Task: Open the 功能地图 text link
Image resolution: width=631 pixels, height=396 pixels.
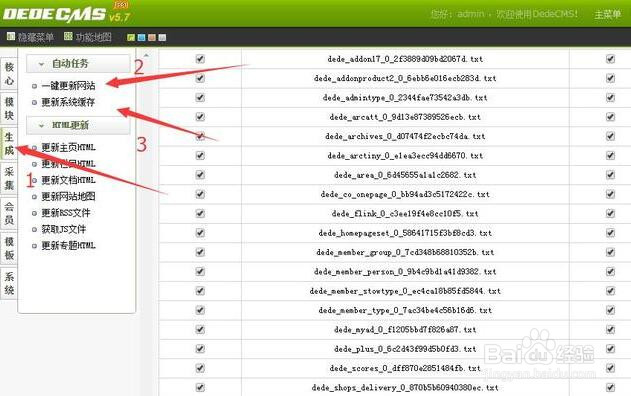Action: click(x=93, y=37)
